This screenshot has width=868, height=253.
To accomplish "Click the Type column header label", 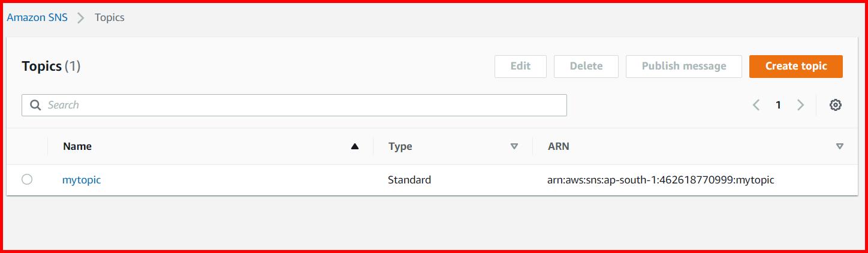I will [400, 146].
